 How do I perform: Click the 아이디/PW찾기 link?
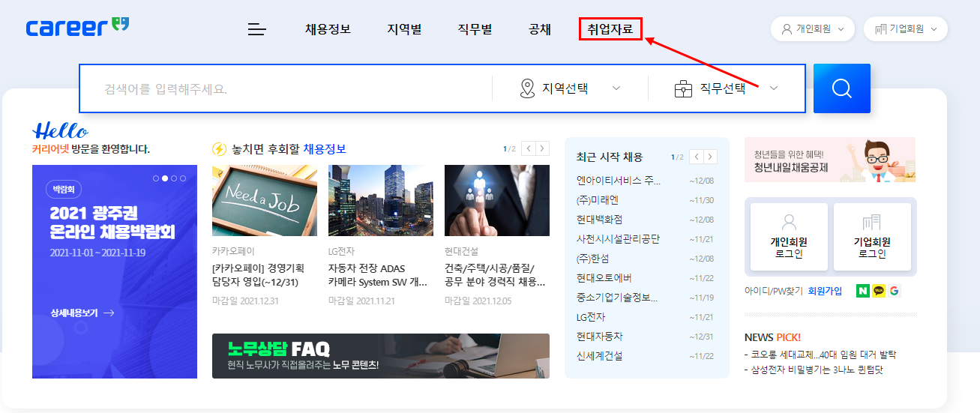774,291
